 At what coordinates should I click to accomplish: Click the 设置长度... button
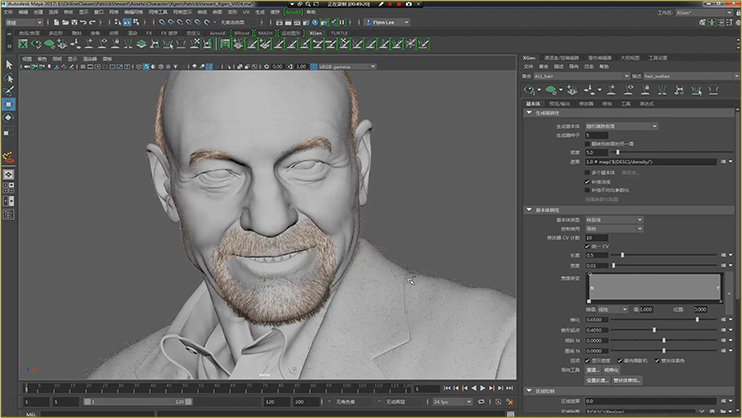[596, 380]
